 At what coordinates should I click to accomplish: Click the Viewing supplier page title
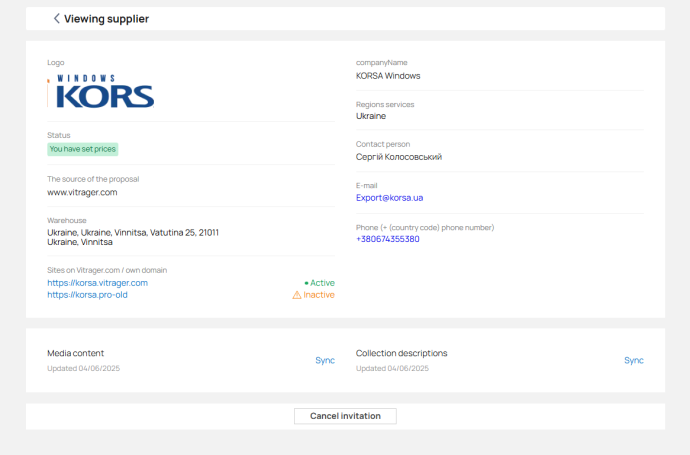tap(106, 19)
